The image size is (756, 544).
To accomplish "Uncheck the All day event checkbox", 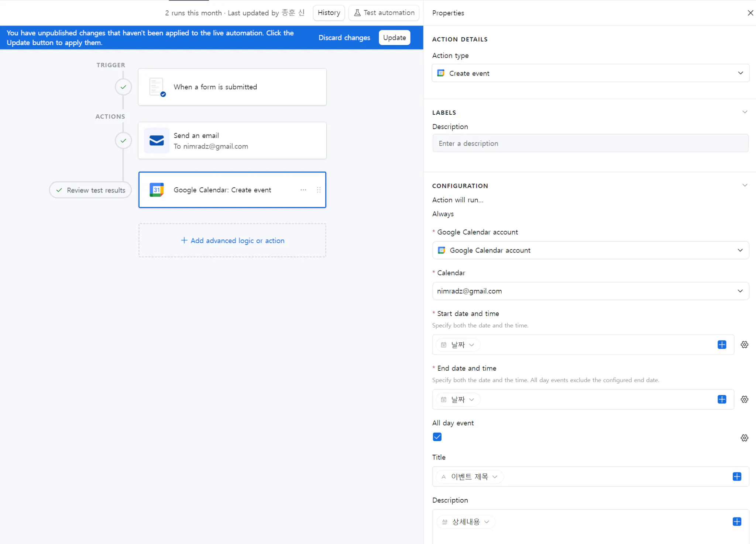I will click(x=437, y=437).
